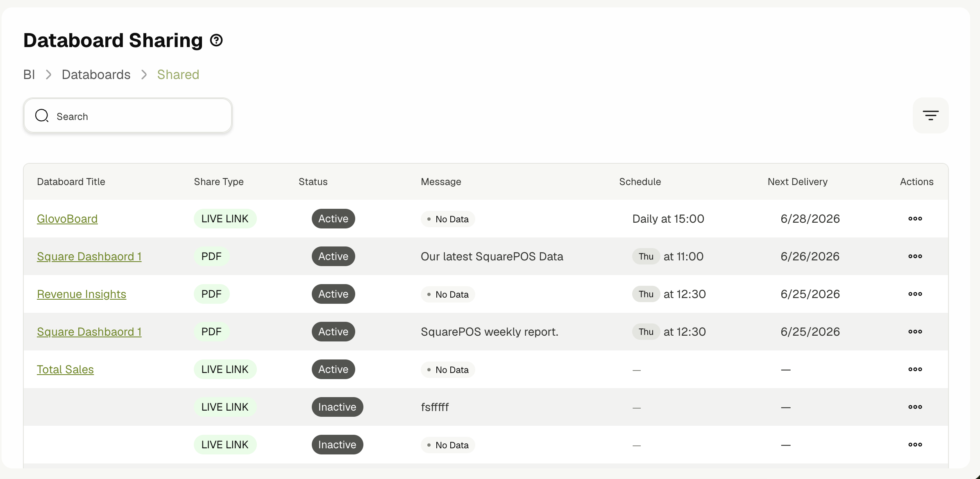The image size is (980, 479).
Task: Click the search magnifier icon
Action: pos(42,116)
